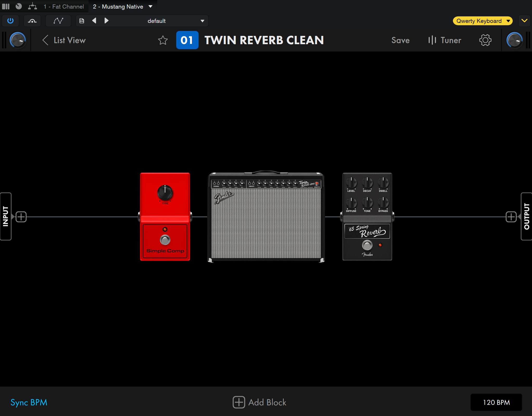
Task: Adjust the input level knob at top left
Action: [18, 40]
